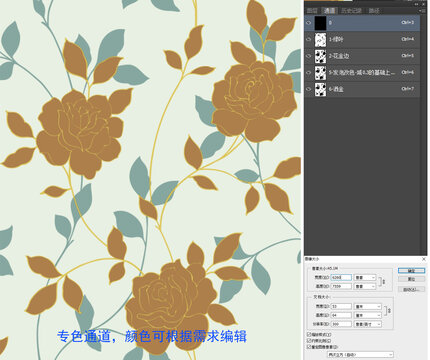This screenshot has height=360, width=430.
Task: Click the pixel dimensions chain-link icon
Action: pos(383,282)
